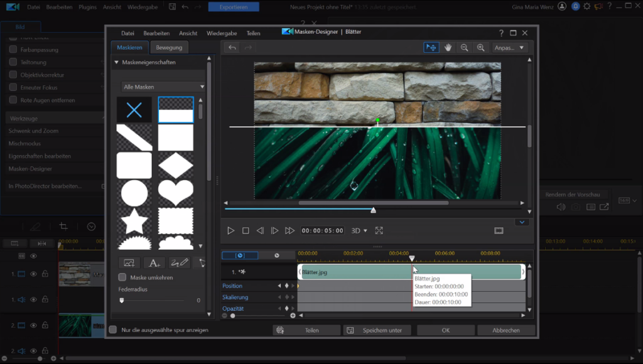Open Bearbeiten menu in Mask Designer

[156, 33]
